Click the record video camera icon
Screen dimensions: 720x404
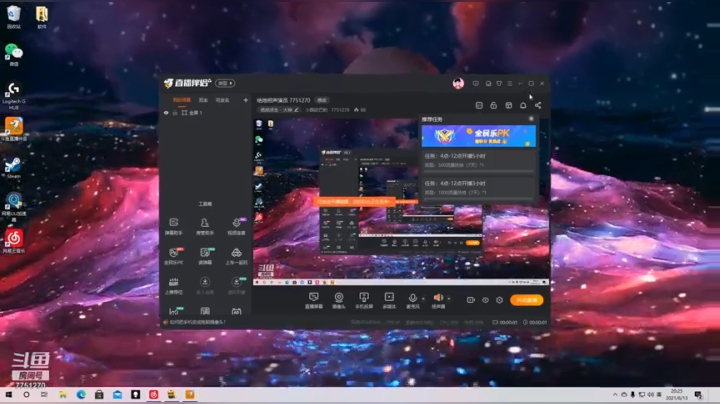pyautogui.click(x=470, y=300)
